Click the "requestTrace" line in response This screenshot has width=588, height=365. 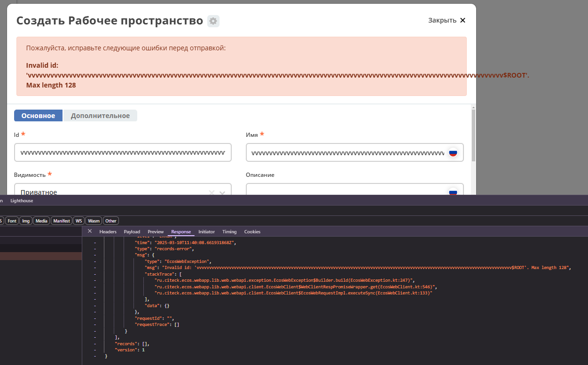click(157, 325)
